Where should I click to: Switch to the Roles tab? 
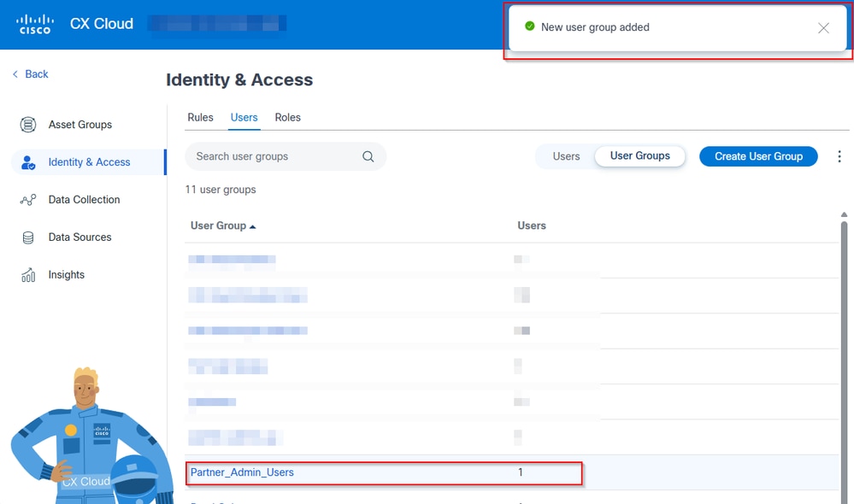(287, 118)
